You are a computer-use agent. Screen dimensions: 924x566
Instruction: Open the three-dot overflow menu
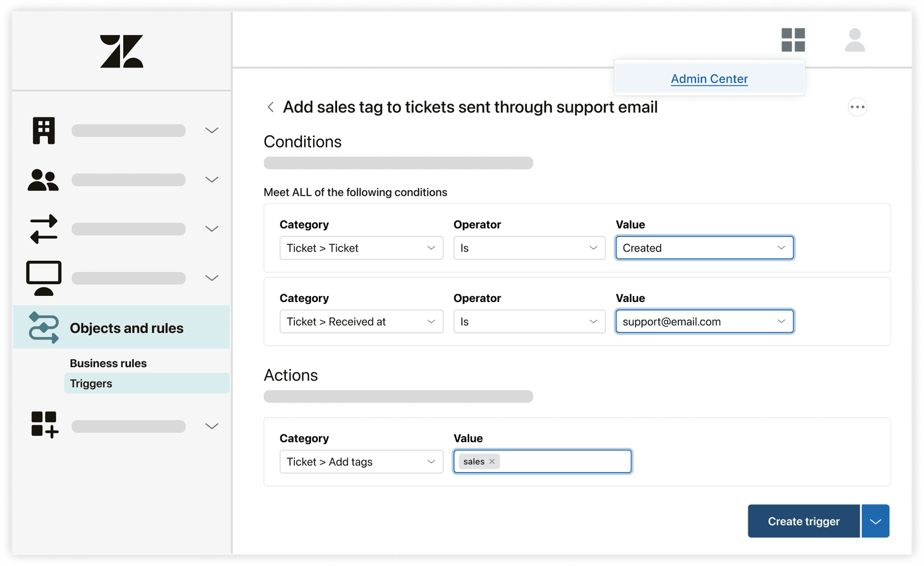[x=857, y=107]
